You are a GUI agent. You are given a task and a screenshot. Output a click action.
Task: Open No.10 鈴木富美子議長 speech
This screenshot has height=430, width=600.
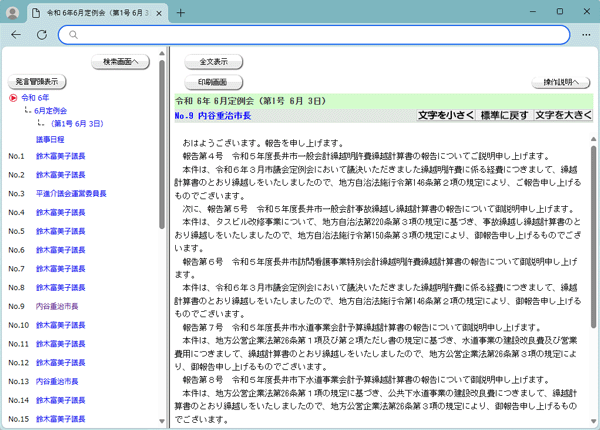pyautogui.click(x=60, y=325)
